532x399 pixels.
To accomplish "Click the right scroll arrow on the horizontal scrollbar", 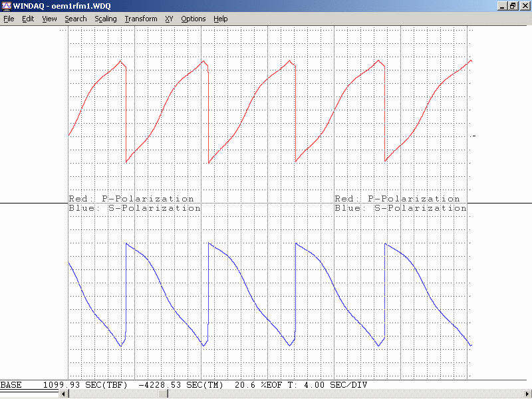I will (527, 394).
